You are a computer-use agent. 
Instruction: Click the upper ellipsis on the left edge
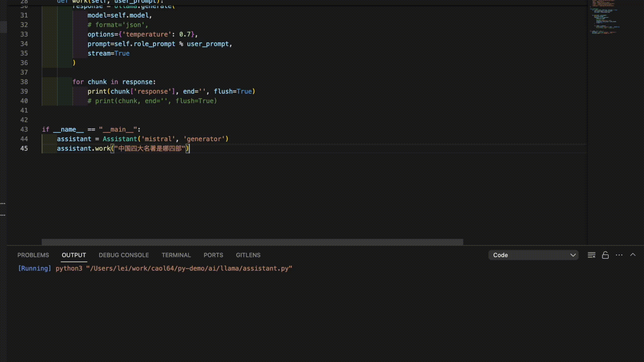tap(3, 203)
